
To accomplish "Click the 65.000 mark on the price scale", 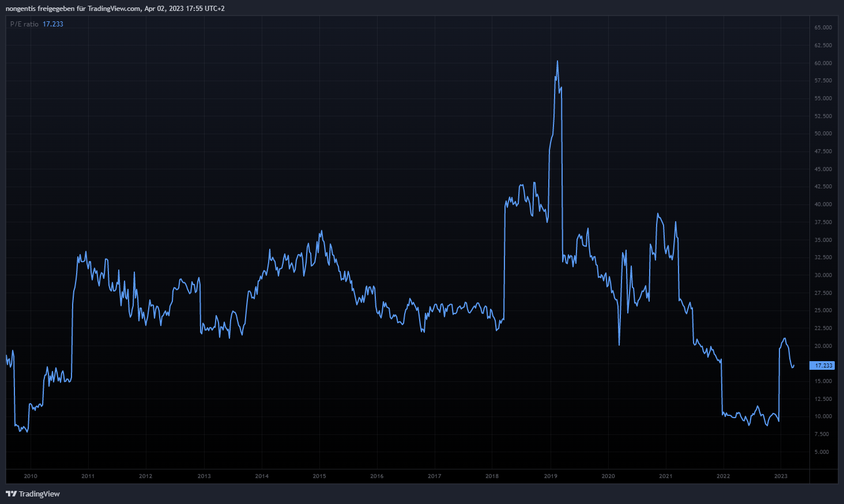I will (823, 28).
